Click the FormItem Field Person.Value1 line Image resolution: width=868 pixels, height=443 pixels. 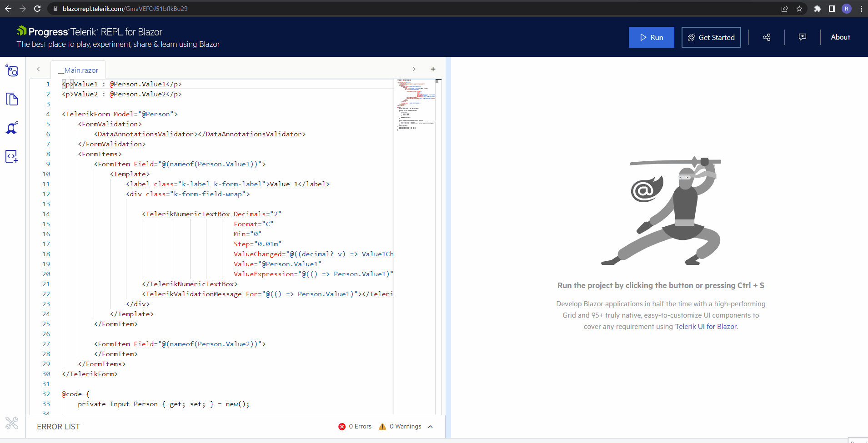[180, 164]
